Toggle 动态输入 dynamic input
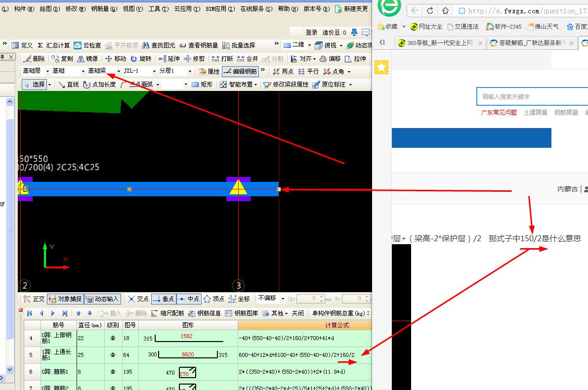The image size is (588, 390). coord(102,299)
